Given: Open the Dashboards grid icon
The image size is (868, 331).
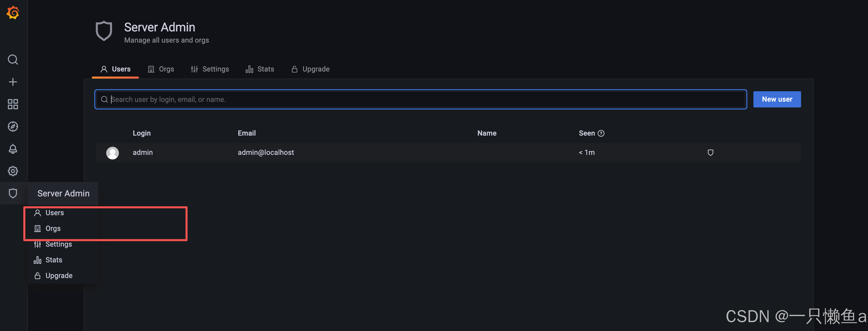Looking at the screenshot, I should pyautogui.click(x=13, y=104).
